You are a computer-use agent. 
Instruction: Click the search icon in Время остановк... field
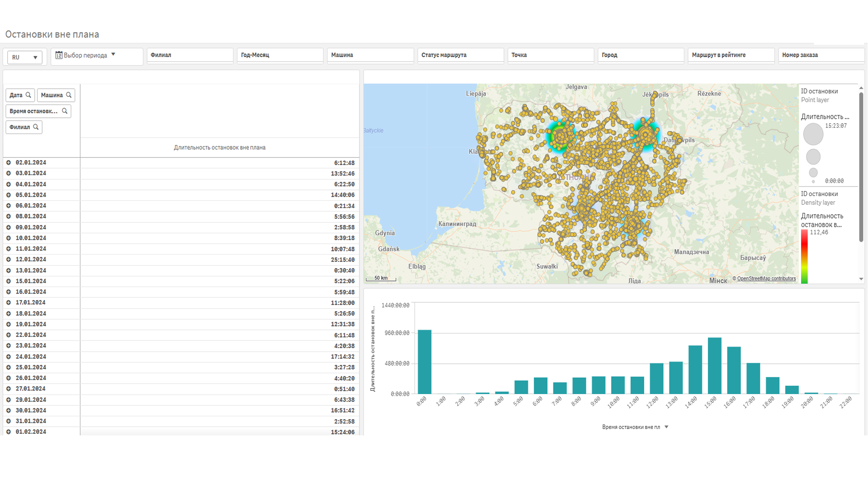(65, 111)
